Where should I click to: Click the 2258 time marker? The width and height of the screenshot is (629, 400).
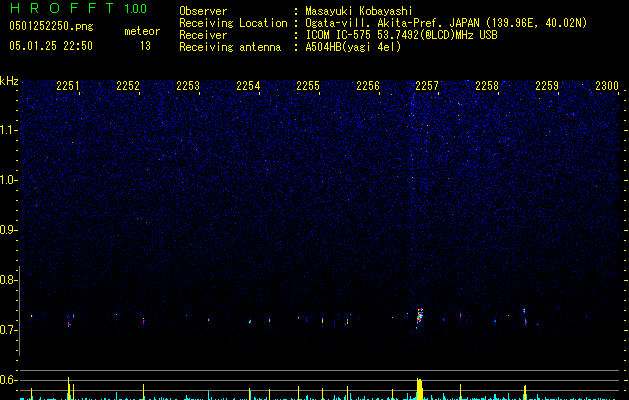pyautogui.click(x=487, y=86)
